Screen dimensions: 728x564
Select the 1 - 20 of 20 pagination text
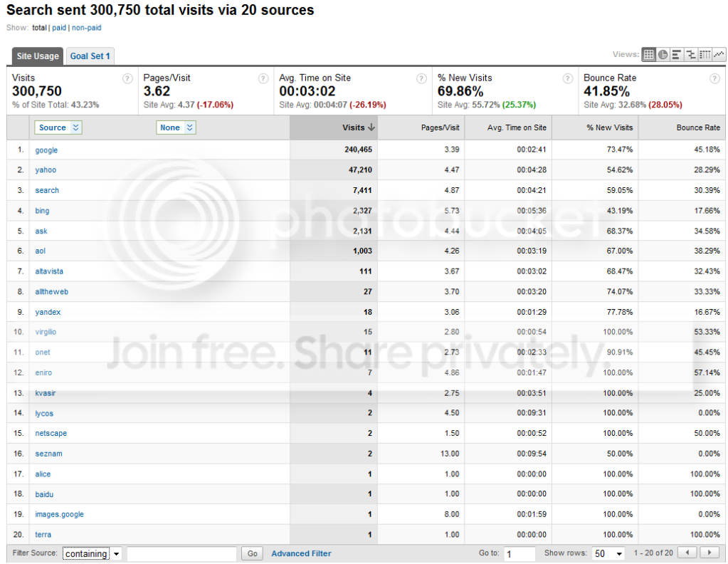click(x=653, y=553)
